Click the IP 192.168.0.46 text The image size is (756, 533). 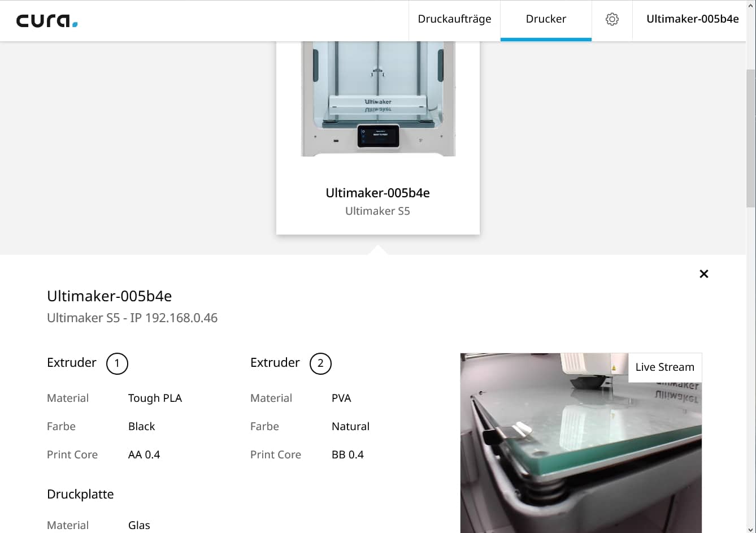click(x=173, y=318)
